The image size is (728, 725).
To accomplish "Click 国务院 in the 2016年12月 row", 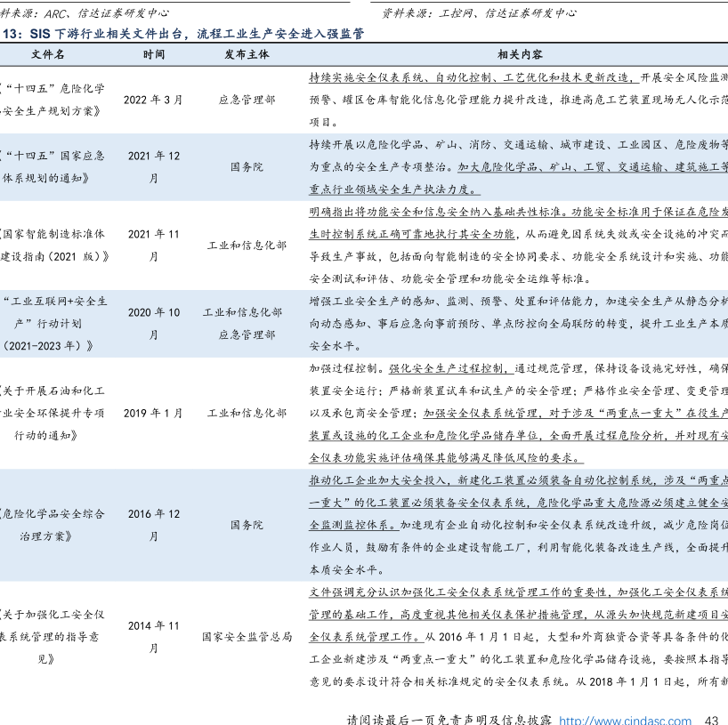I will [247, 525].
